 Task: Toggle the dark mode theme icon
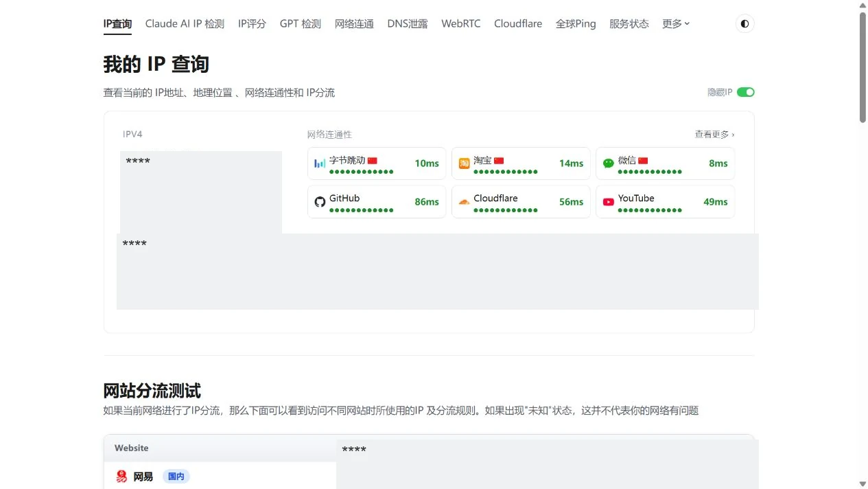pos(744,24)
